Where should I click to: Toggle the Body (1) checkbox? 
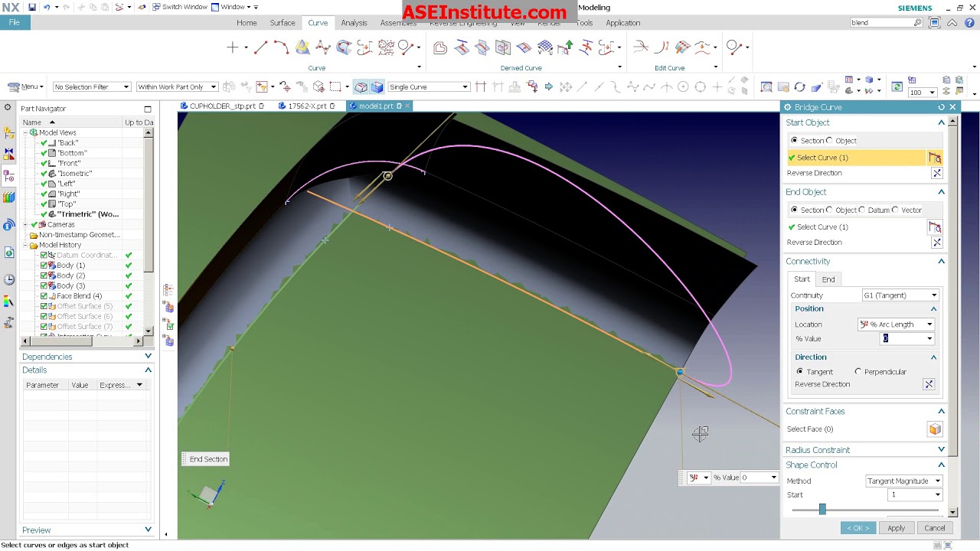[44, 266]
